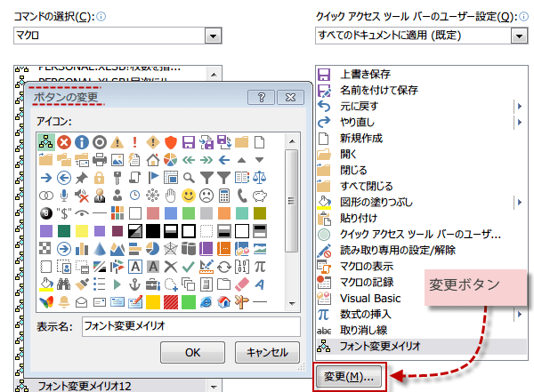534x392 pixels.
Task: Click macro list scroll up arrow
Action: (x=214, y=74)
